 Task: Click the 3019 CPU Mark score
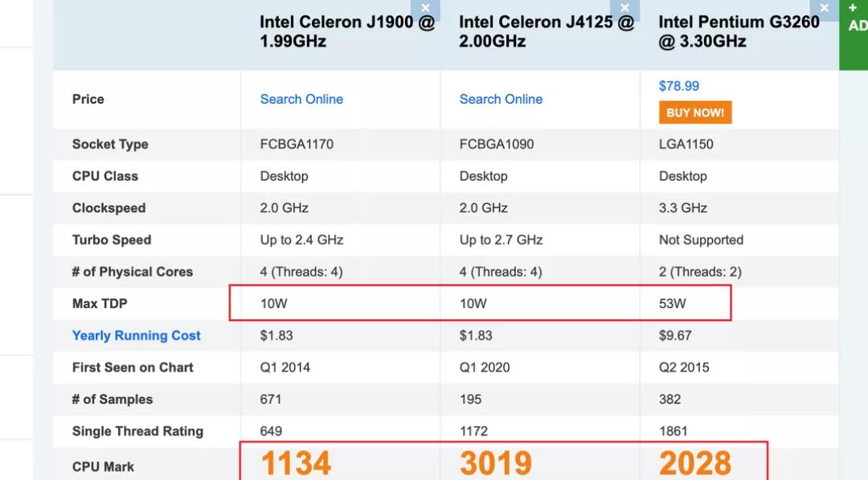495,464
